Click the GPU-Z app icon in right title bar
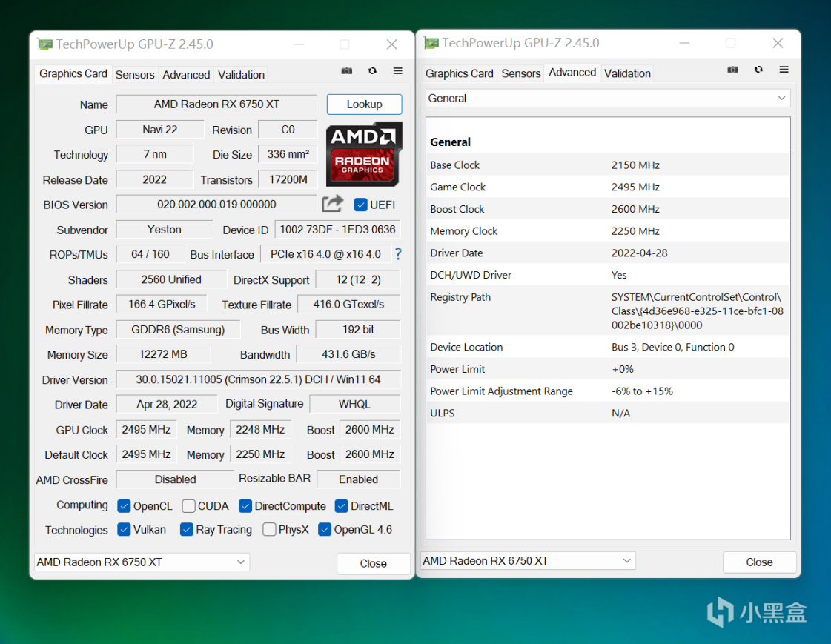The height and width of the screenshot is (644, 831). pyautogui.click(x=431, y=43)
